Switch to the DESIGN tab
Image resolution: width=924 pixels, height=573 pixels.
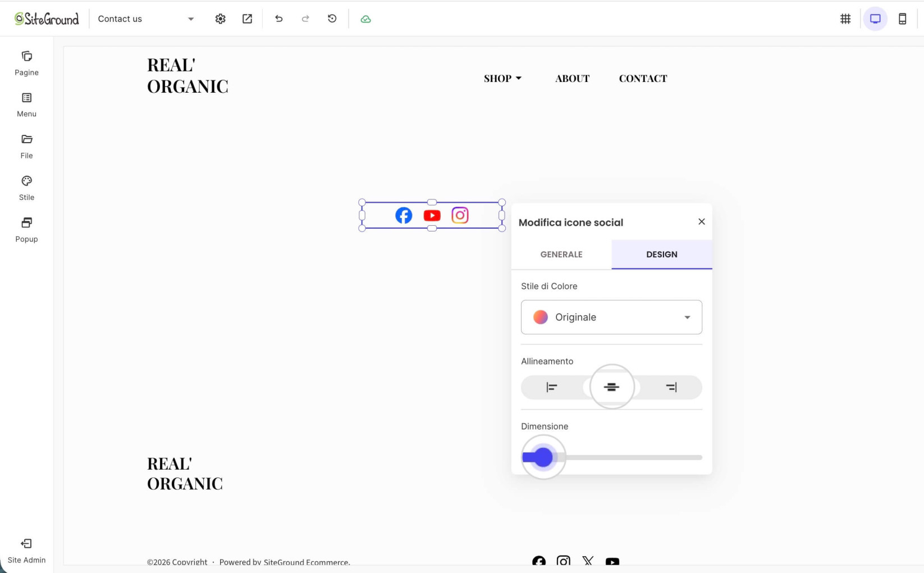pyautogui.click(x=662, y=254)
